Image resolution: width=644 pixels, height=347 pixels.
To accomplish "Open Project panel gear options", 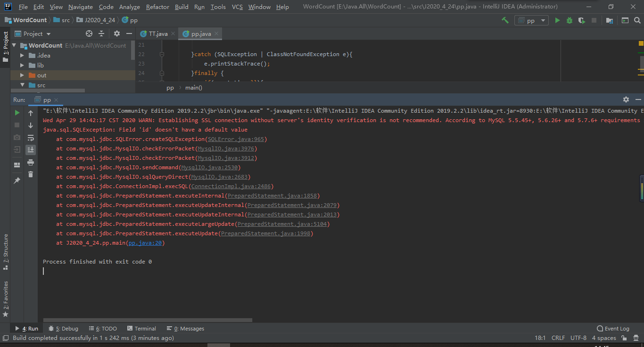I will [x=117, y=33].
